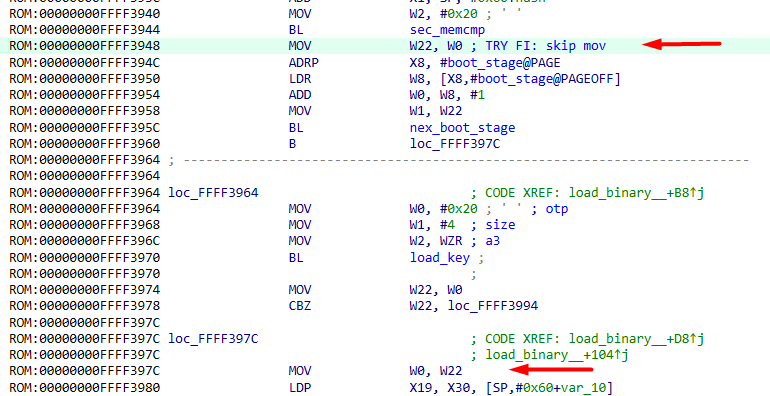Click address ROM:00000000FFFF3940
The width and height of the screenshot is (770, 396).
click(x=84, y=14)
